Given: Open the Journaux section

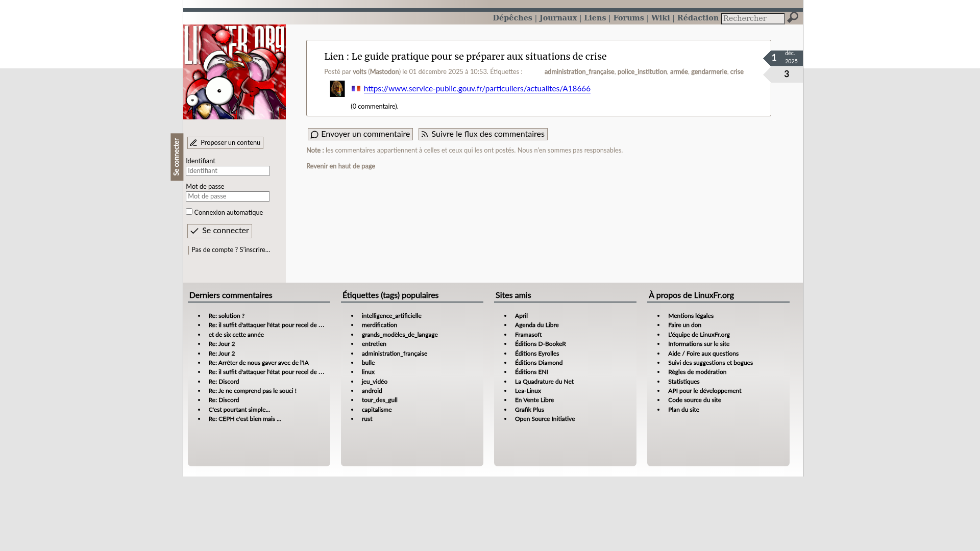Looking at the screenshot, I should click(557, 18).
